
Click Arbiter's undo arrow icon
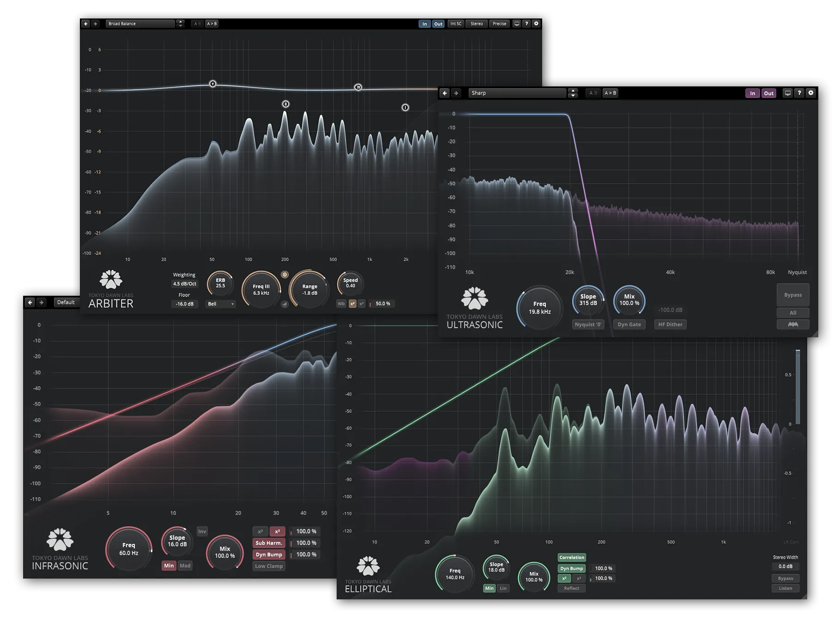coord(85,24)
